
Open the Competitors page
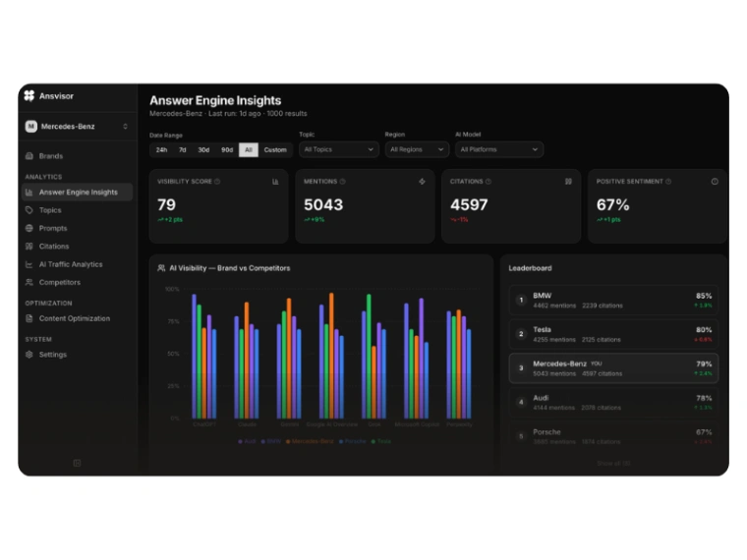point(78,282)
